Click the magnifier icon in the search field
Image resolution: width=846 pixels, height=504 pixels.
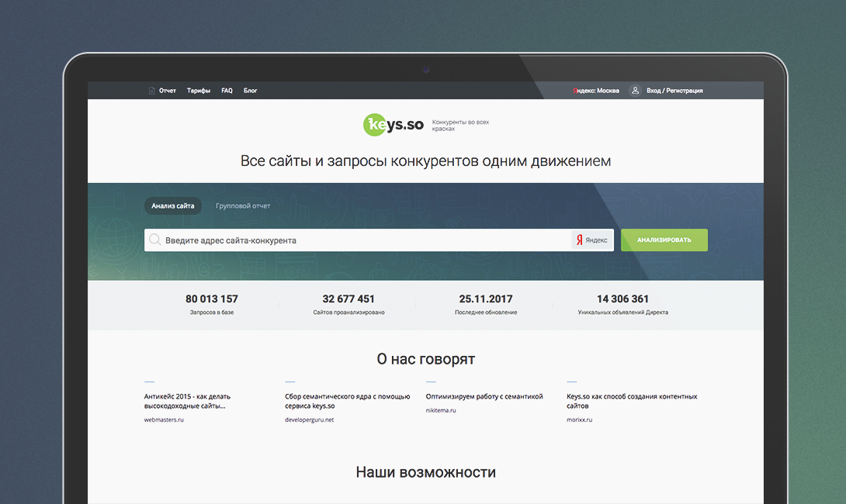pyautogui.click(x=155, y=240)
